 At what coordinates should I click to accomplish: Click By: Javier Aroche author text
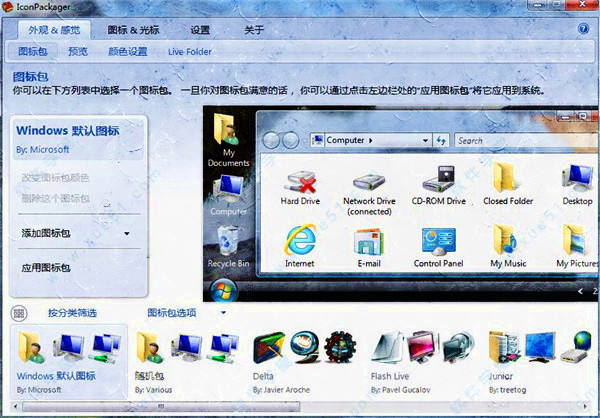281,390
